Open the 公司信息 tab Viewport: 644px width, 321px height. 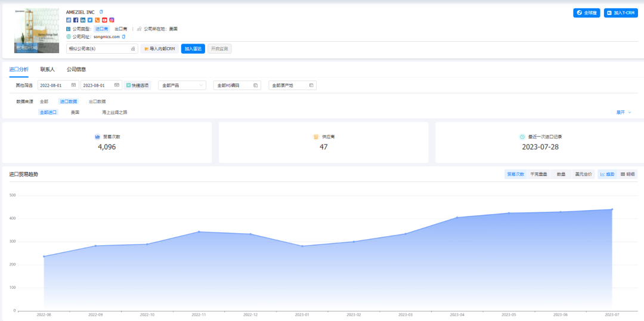pos(76,69)
